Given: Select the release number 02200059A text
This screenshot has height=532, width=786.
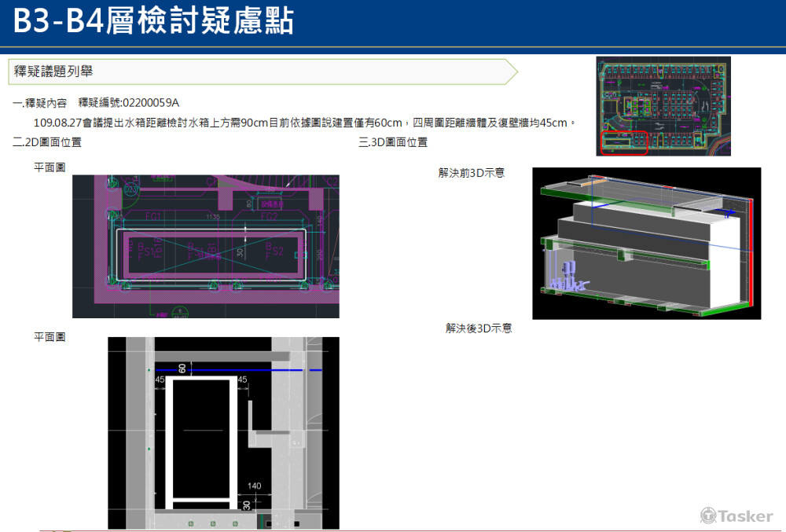Looking at the screenshot, I should pos(151,102).
